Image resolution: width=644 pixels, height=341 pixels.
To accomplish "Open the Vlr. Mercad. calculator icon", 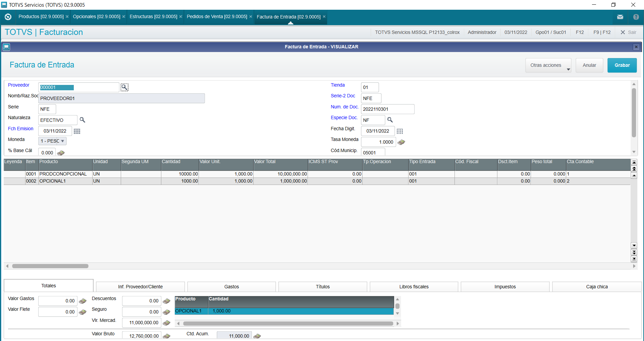I will tap(166, 323).
